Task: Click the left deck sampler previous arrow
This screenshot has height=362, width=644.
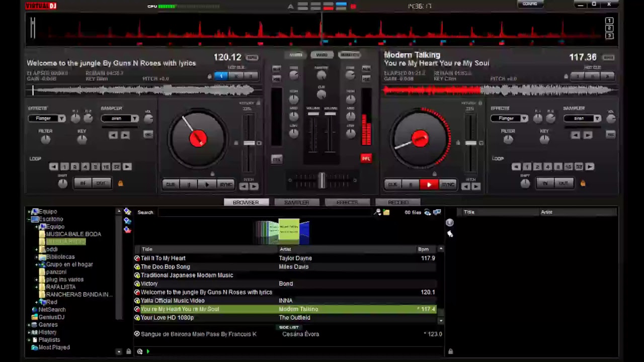Action: (113, 135)
